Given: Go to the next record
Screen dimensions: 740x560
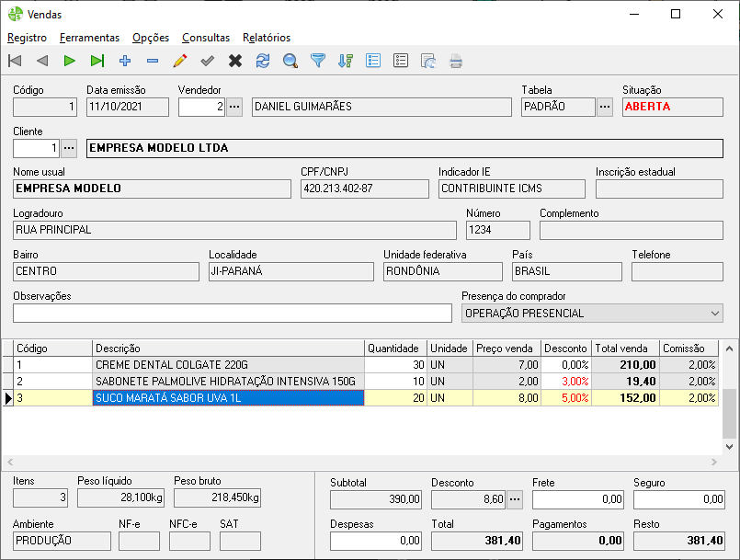Looking at the screenshot, I should point(70,62).
